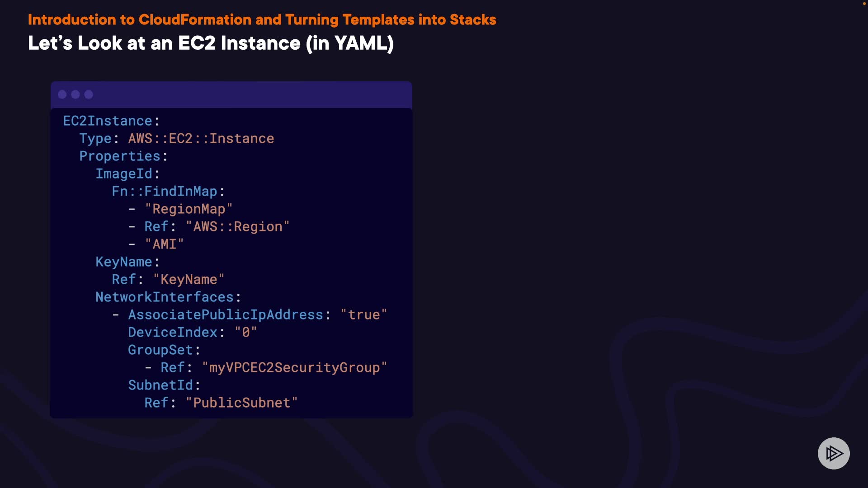Select the AssociatePublicIpAddress property
The image size is (868, 488).
coord(226,315)
